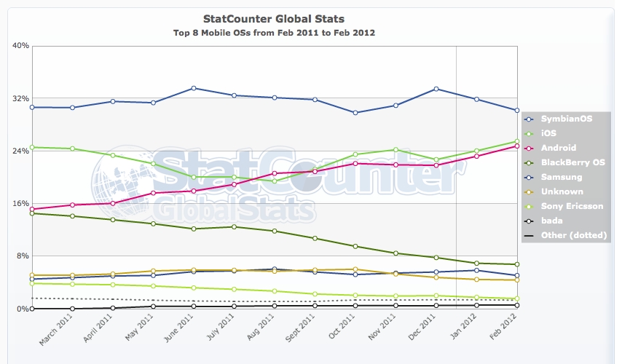Select the Android data point at Feb 2012
The height and width of the screenshot is (364, 622).
(516, 146)
